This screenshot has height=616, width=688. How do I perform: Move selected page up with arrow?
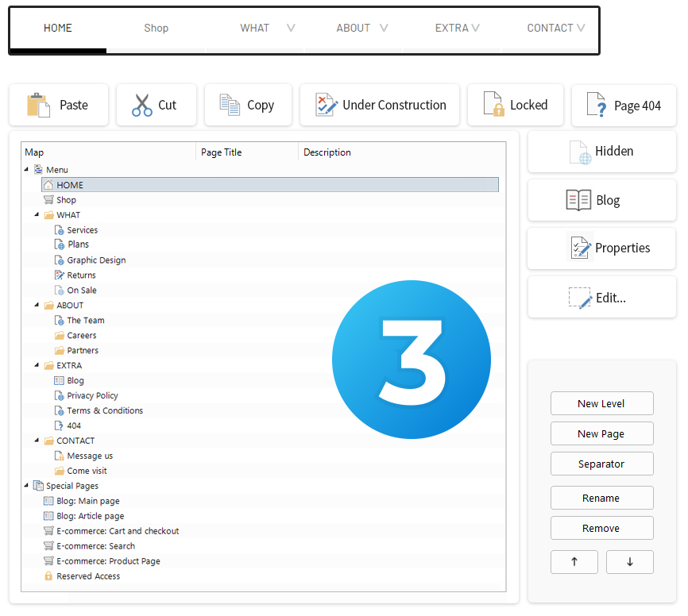(574, 562)
